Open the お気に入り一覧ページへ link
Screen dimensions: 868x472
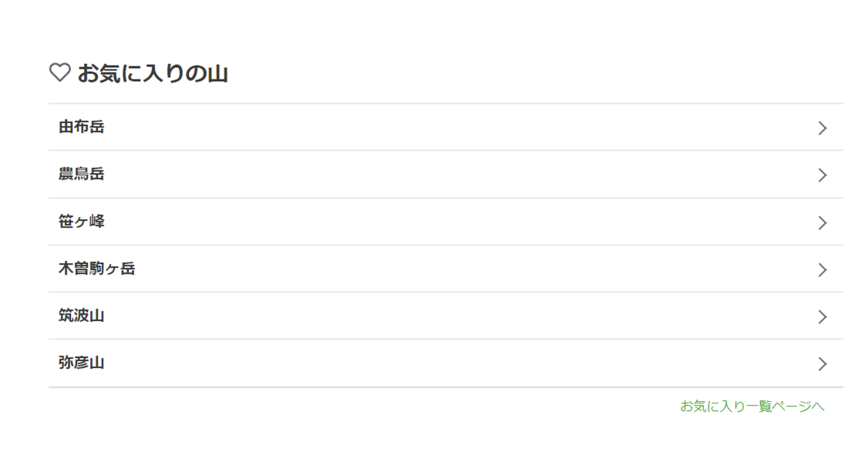[752, 406]
